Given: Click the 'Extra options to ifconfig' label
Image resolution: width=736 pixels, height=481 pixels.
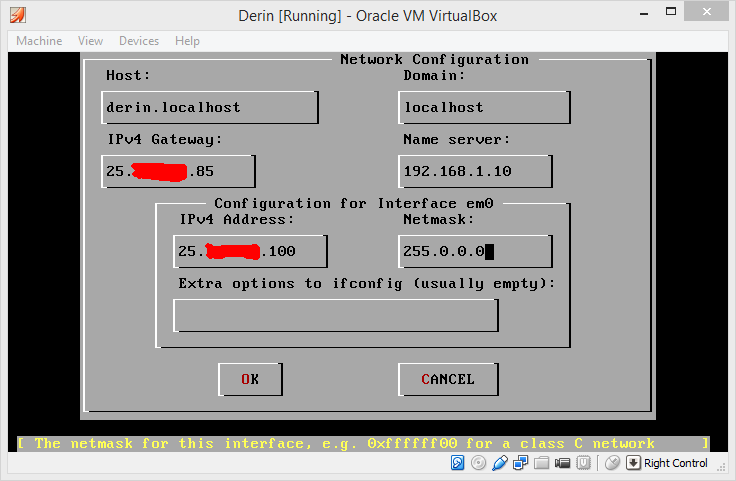Looking at the screenshot, I should point(367,283).
